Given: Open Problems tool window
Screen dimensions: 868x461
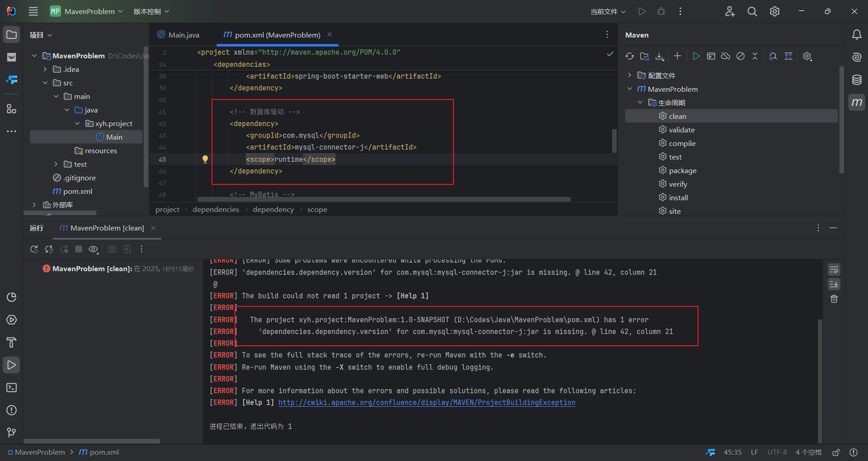Looking at the screenshot, I should 12,410.
